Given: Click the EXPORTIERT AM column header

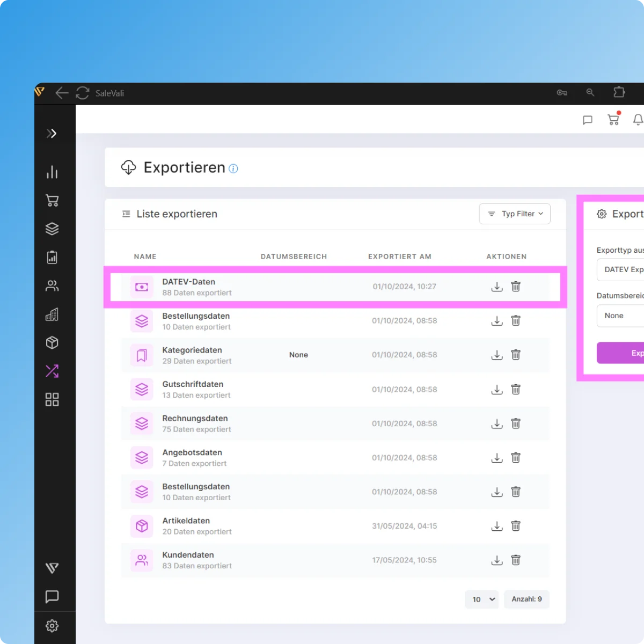Looking at the screenshot, I should (400, 257).
